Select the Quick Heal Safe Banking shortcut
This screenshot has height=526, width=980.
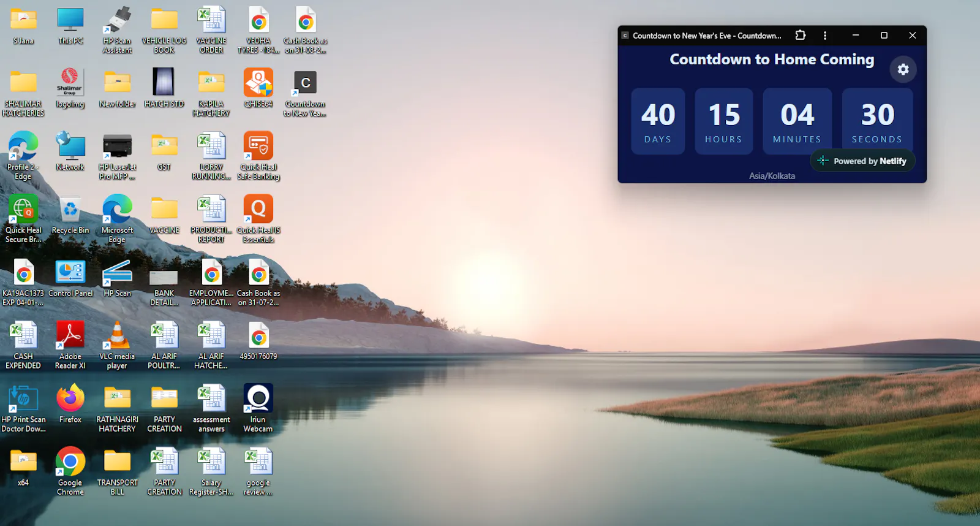[x=258, y=157]
